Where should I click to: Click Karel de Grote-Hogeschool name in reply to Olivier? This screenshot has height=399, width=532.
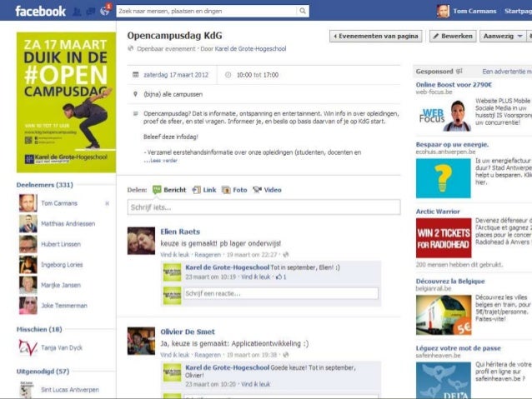point(228,367)
